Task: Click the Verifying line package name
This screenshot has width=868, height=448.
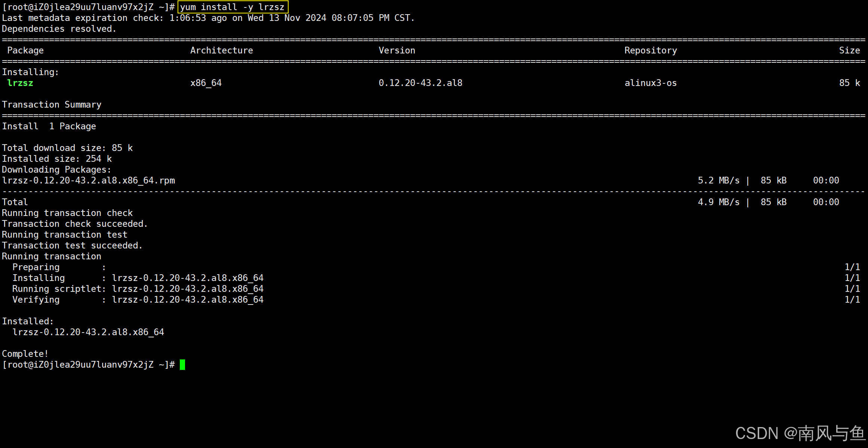Action: 188,300
